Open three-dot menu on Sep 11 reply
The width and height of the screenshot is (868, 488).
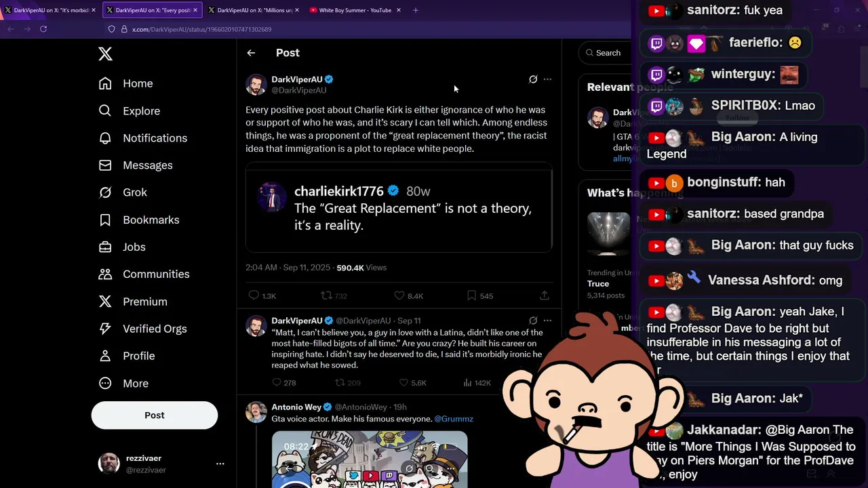pyautogui.click(x=547, y=321)
